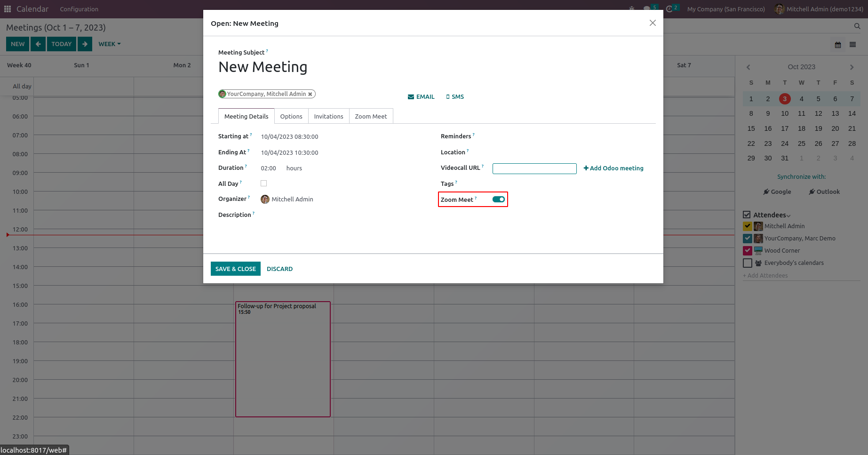The height and width of the screenshot is (455, 868).
Task: Toggle the Zoom Meet switch
Action: coord(498,200)
